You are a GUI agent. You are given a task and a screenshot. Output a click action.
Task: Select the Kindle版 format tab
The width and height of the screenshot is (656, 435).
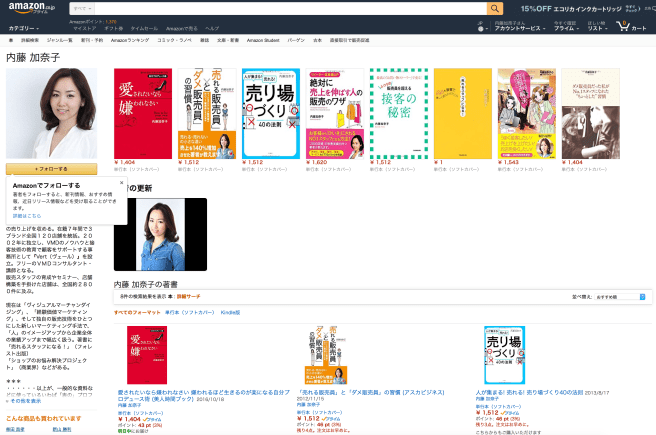click(x=230, y=312)
